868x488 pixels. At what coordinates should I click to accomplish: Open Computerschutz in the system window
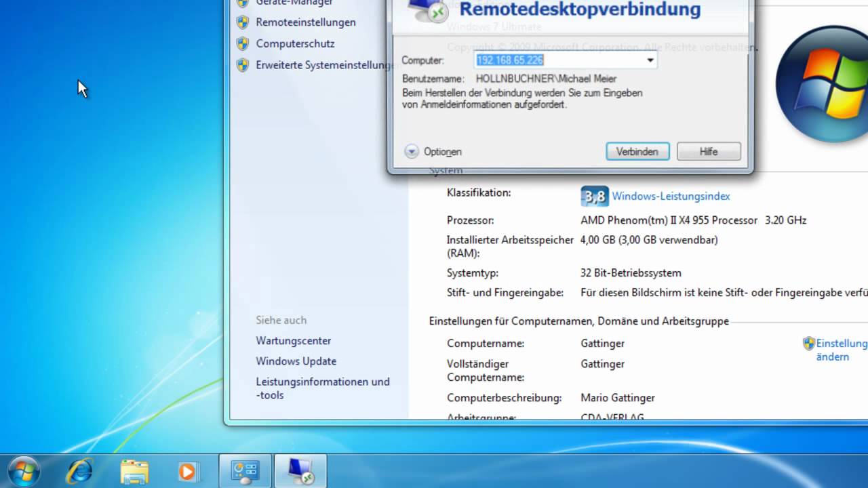[x=295, y=43]
